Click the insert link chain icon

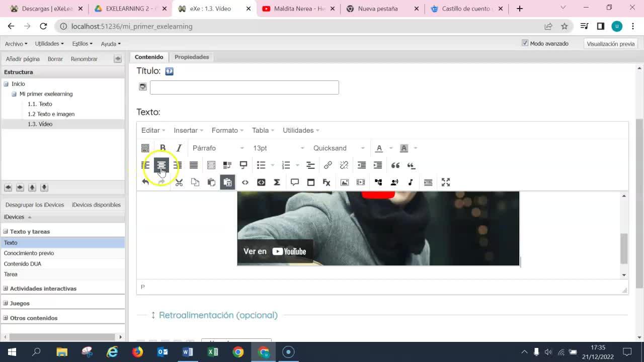tap(328, 165)
